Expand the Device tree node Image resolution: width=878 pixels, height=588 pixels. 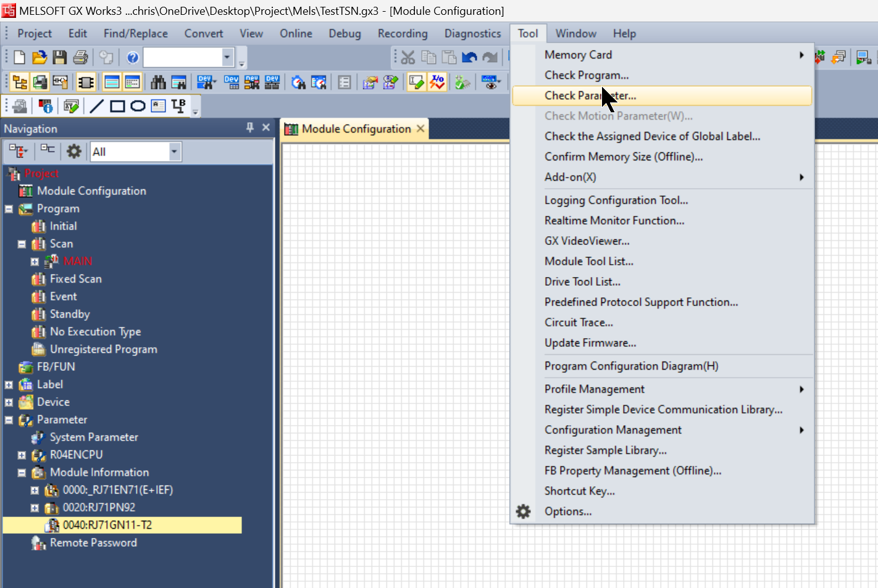[9, 402]
